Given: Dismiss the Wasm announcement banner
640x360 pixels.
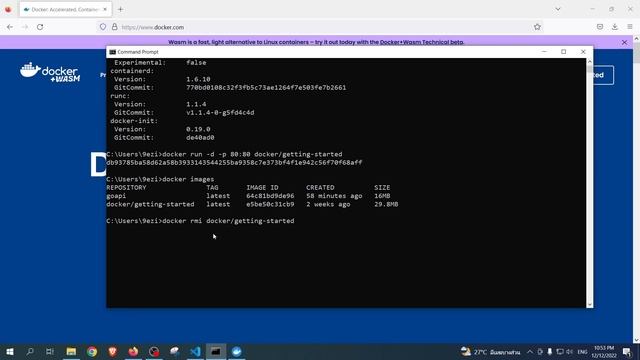Looking at the screenshot, I should coord(624,42).
